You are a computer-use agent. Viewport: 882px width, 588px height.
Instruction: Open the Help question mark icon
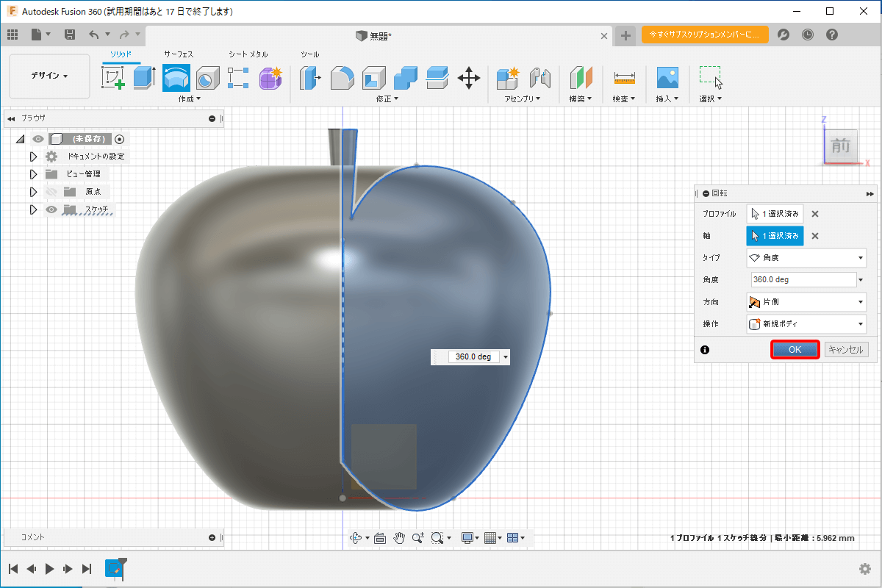point(832,35)
